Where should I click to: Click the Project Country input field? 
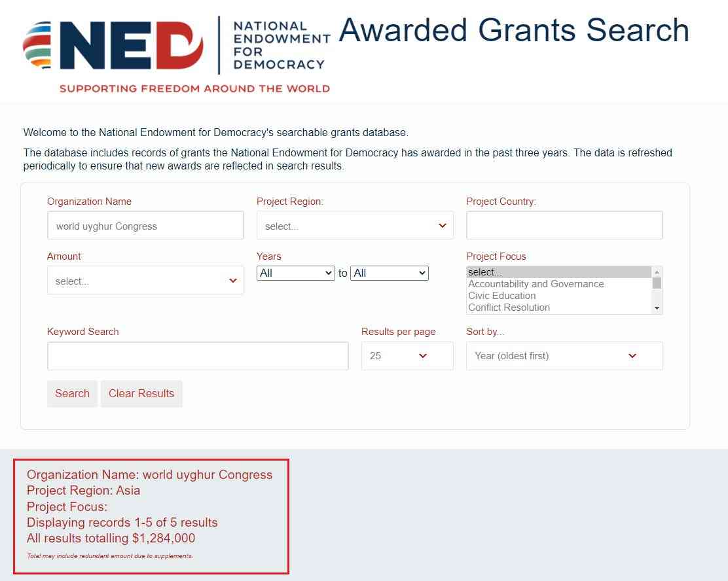(x=564, y=226)
